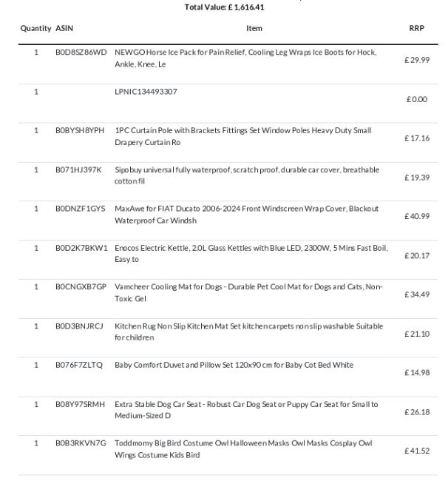448x481 pixels.
Task: Click the Kitchen Rug Non Slip item
Action: click(249, 332)
